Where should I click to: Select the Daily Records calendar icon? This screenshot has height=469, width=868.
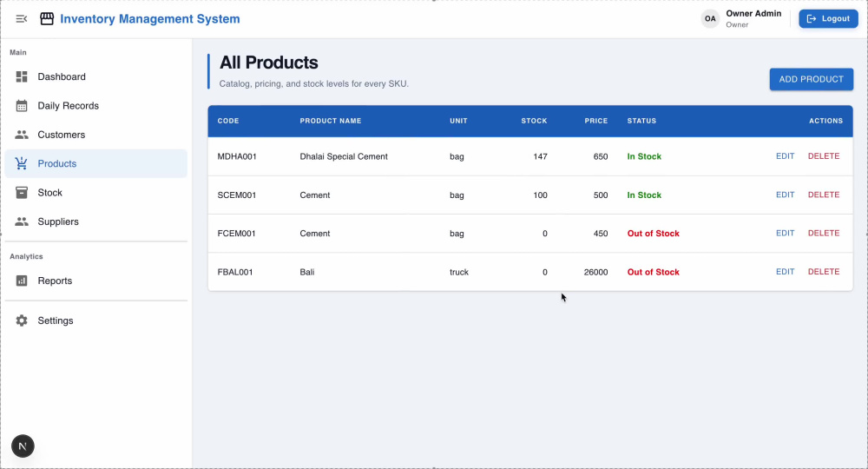tap(22, 106)
